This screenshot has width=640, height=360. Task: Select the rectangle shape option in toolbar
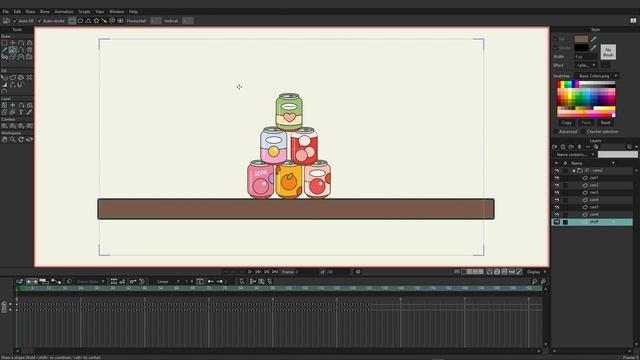pos(72,20)
